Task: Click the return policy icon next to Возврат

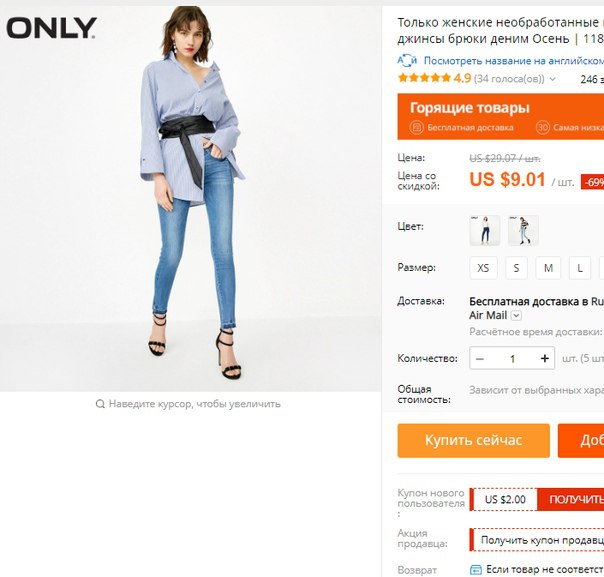Action: pyautogui.click(x=476, y=569)
